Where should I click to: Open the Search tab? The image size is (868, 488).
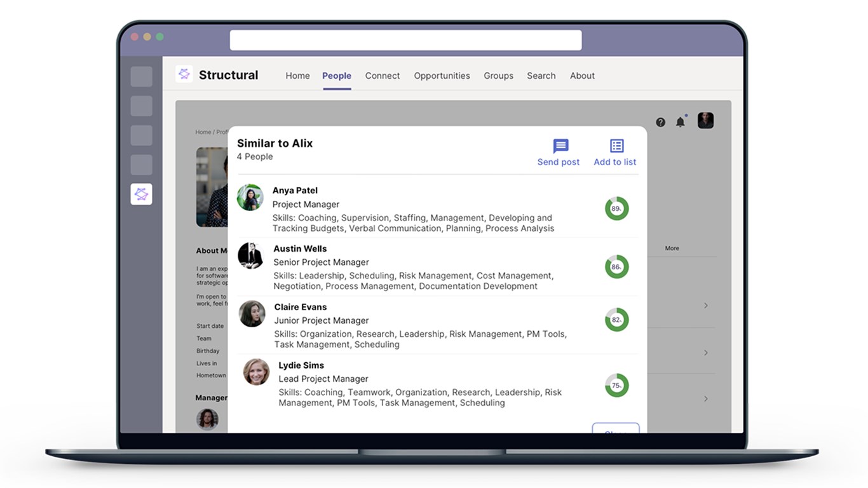click(x=541, y=76)
